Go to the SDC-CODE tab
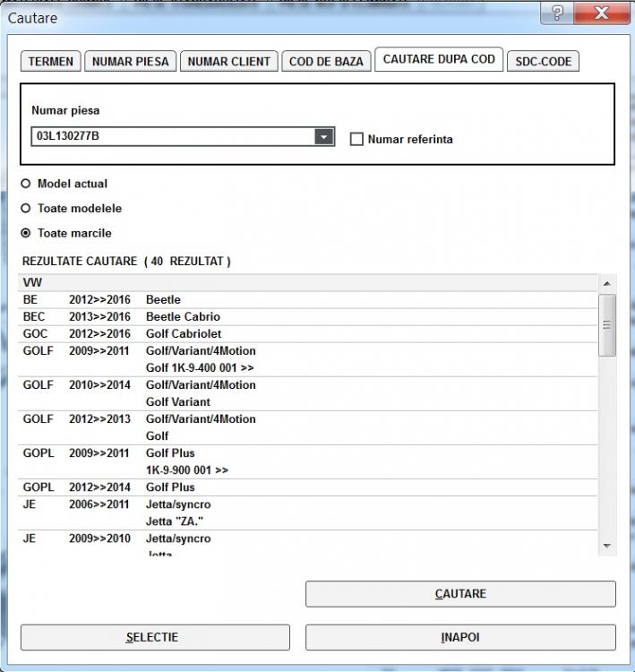Screen dimensions: 635x672 [543, 62]
